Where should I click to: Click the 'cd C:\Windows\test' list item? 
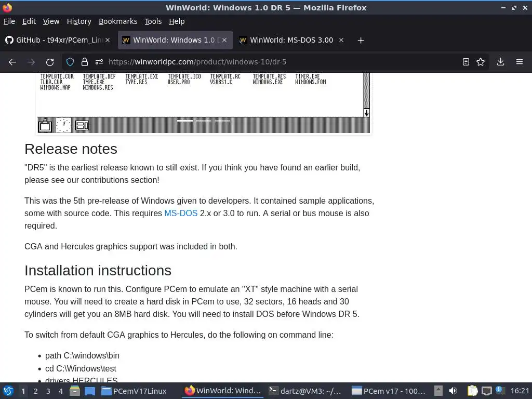pyautogui.click(x=81, y=368)
